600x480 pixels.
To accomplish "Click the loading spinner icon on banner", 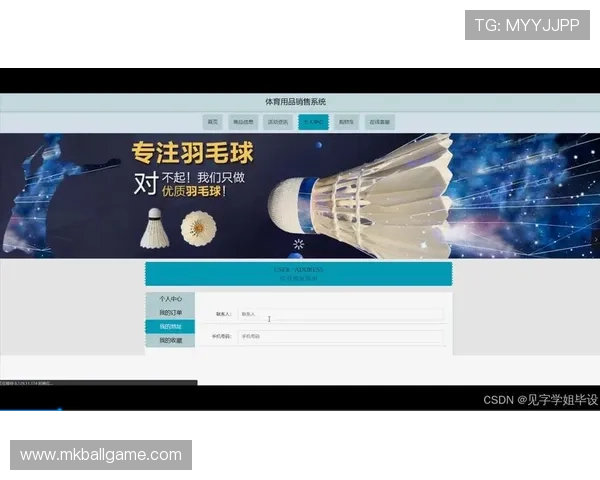I will point(298,244).
